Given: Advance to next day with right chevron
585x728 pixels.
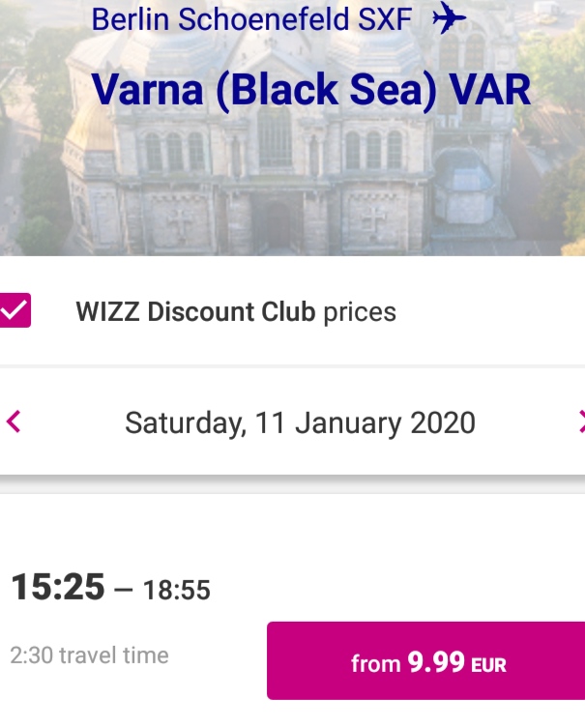Looking at the screenshot, I should pos(581,422).
